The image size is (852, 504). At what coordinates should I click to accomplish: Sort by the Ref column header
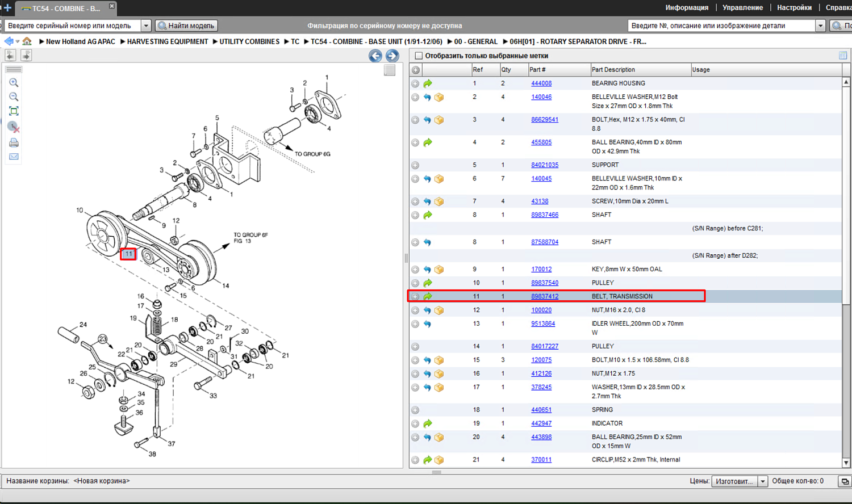click(x=485, y=70)
